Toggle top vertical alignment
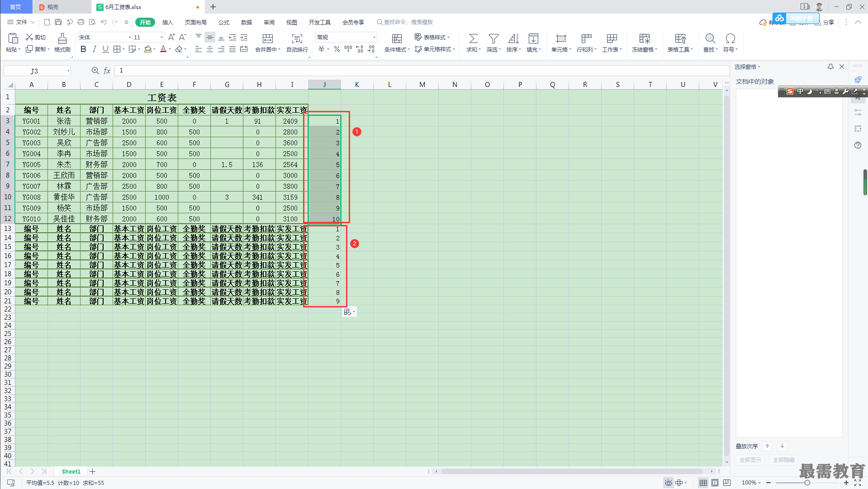Viewport: 868px width, 489px height. 199,37
